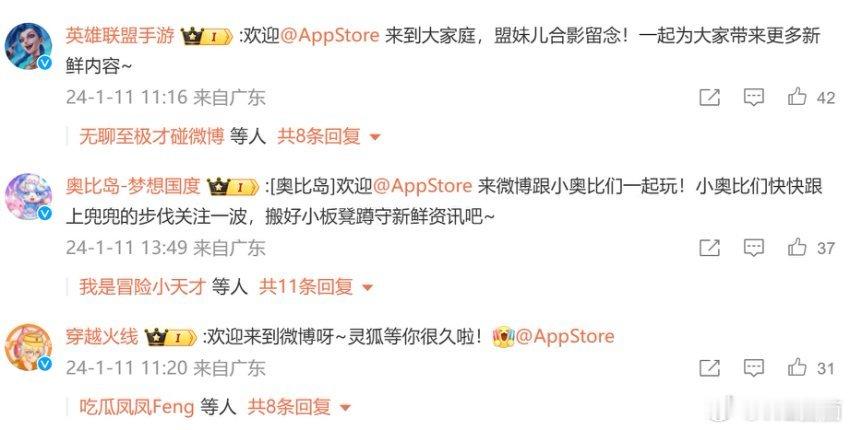The height and width of the screenshot is (430, 850).
Task: Repost the 穿越火线 comment
Action: pos(710,368)
